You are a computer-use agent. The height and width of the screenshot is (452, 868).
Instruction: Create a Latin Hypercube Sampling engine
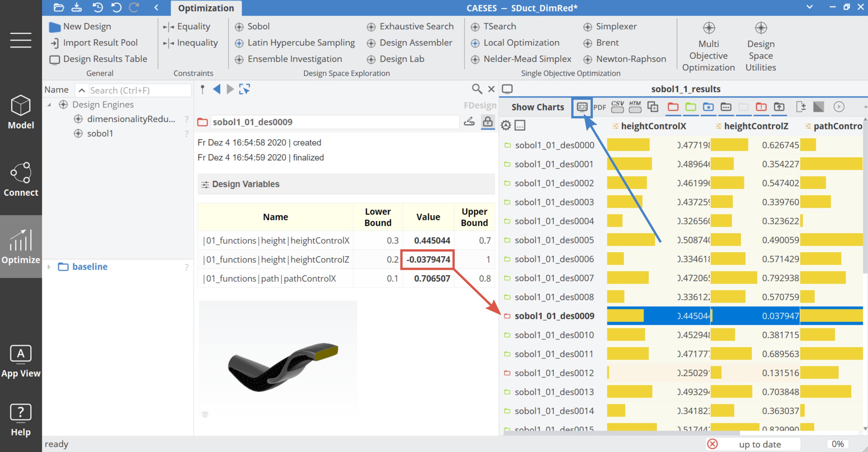295,43
